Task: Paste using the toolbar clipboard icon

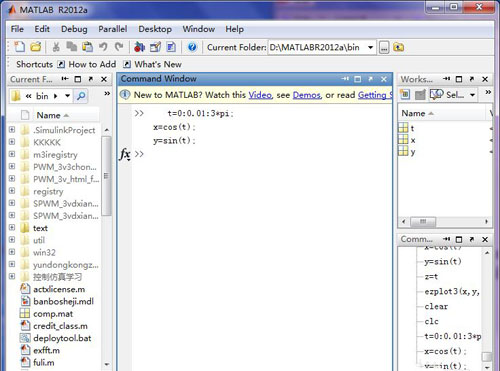Action: [87, 47]
